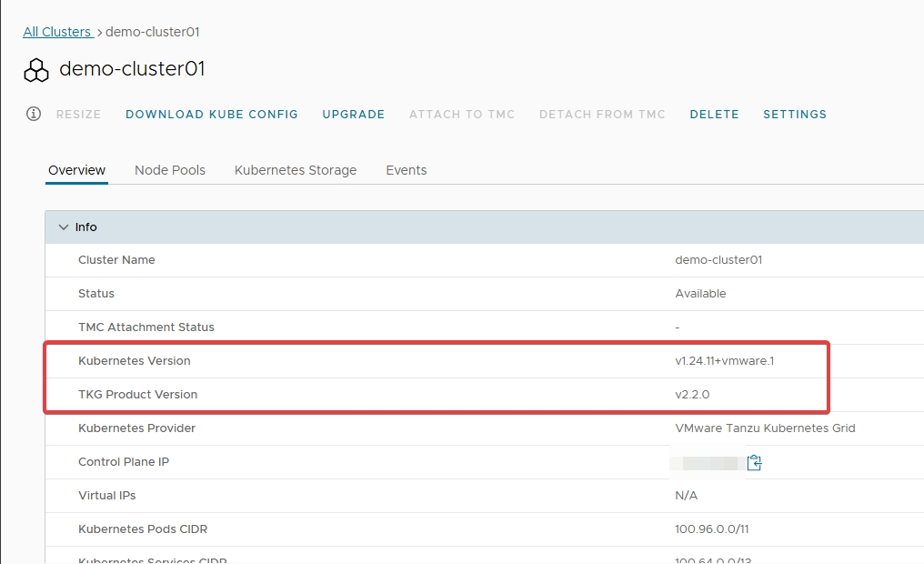This screenshot has height=564, width=924.
Task: Click the info icon beside Resize
Action: point(34,114)
